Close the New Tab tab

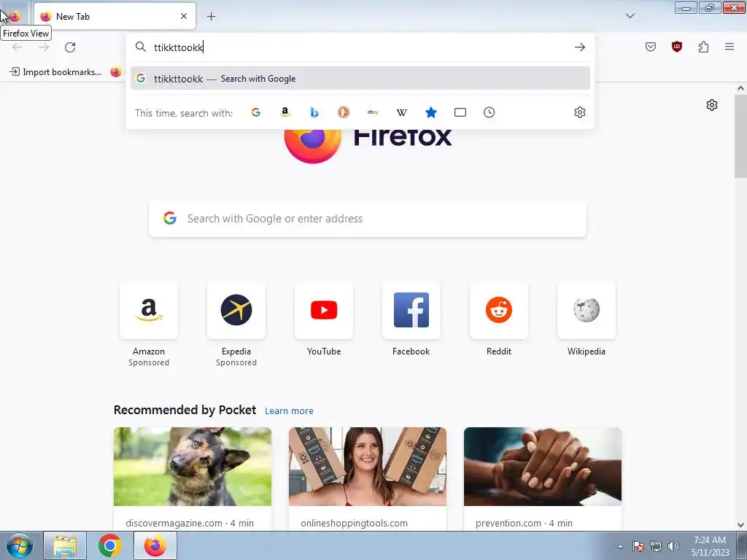[x=184, y=16]
